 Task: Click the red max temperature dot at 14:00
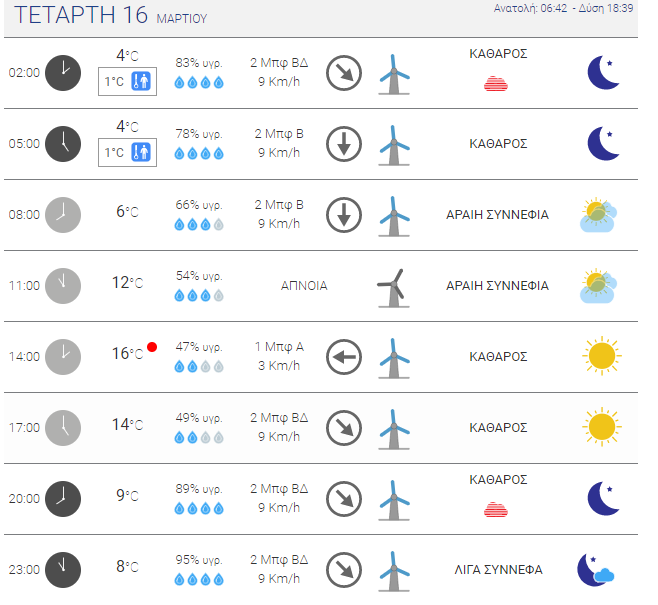pyautogui.click(x=152, y=347)
